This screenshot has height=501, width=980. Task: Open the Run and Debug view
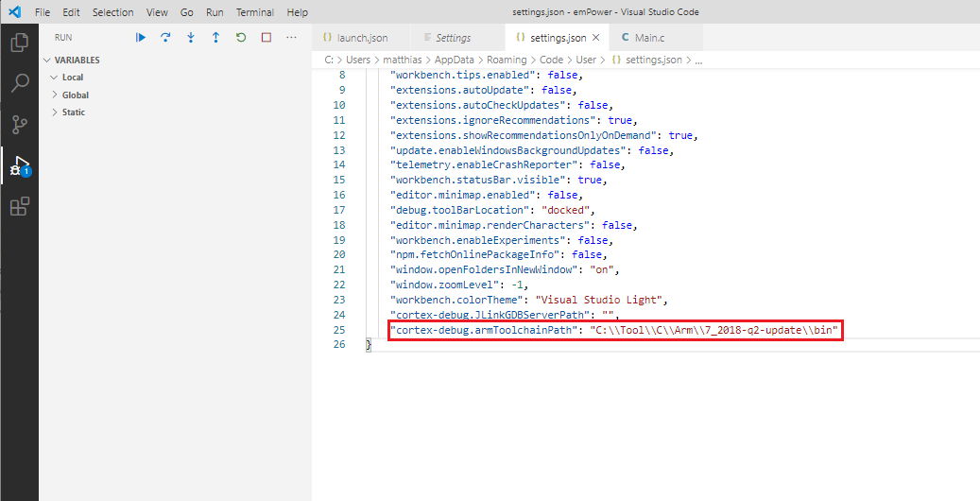[20, 166]
